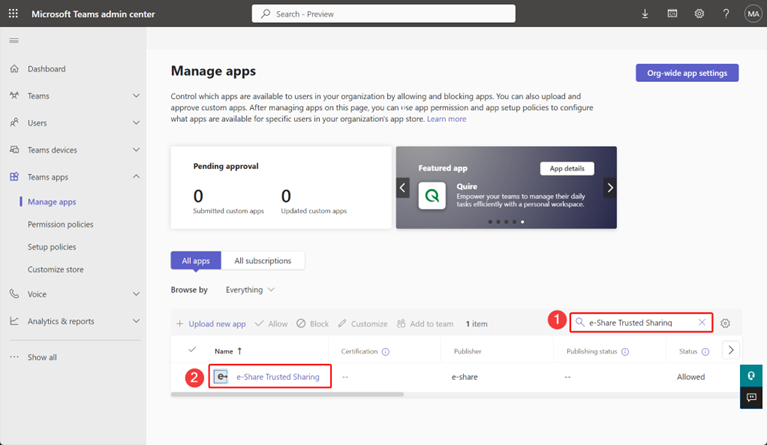Click the Allow toolbar action
Viewport: 767px width, 445px height.
(271, 324)
